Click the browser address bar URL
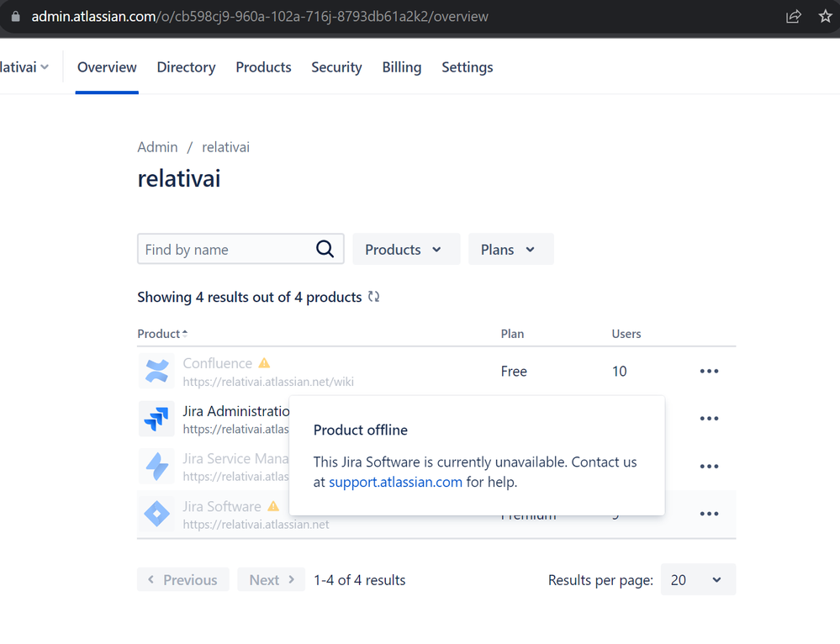The height and width of the screenshot is (644, 840). pos(260,17)
